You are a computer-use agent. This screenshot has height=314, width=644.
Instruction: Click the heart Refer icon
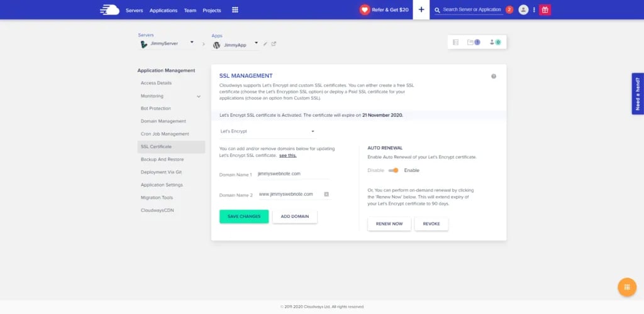pyautogui.click(x=365, y=10)
